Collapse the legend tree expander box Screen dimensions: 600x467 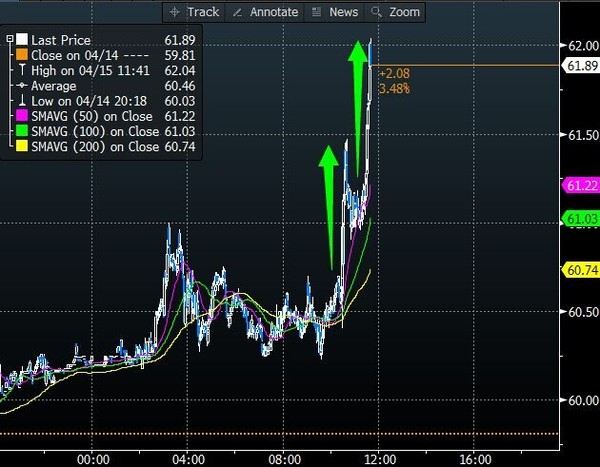point(10,40)
